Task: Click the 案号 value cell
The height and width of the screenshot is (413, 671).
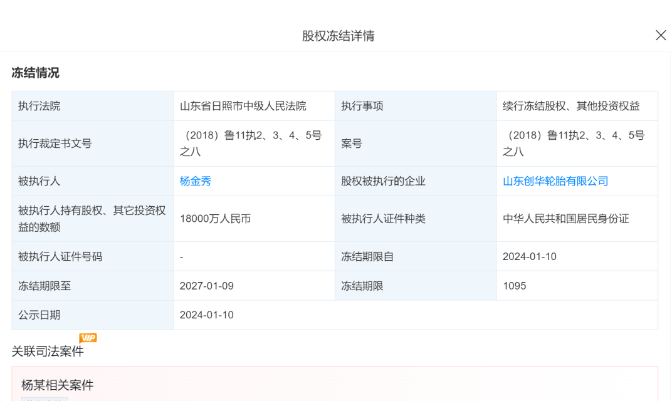Action: tap(574, 143)
